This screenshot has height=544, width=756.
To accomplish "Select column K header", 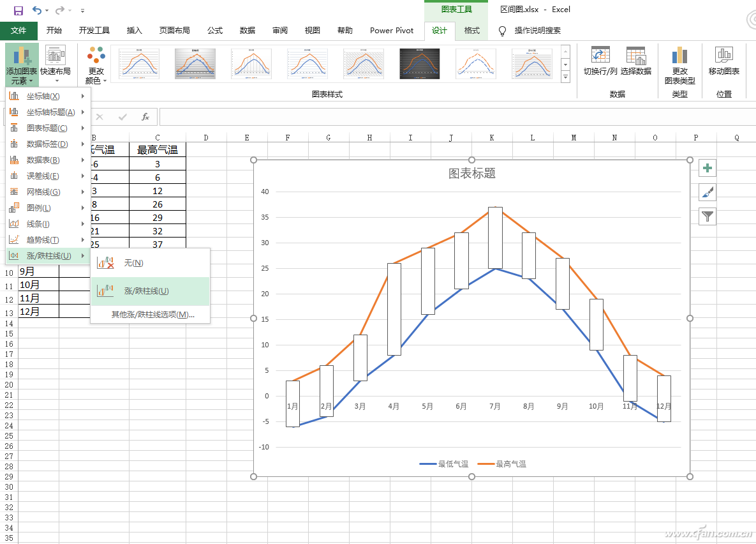I will click(492, 137).
